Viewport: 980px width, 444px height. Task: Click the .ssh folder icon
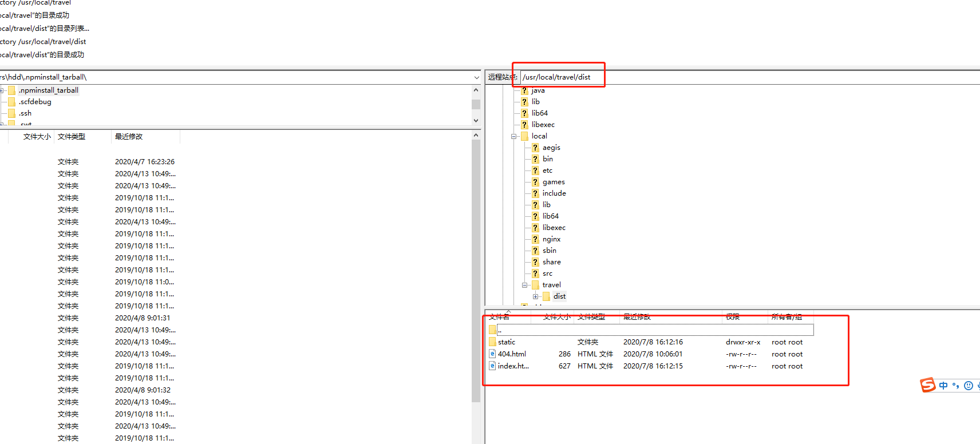11,113
